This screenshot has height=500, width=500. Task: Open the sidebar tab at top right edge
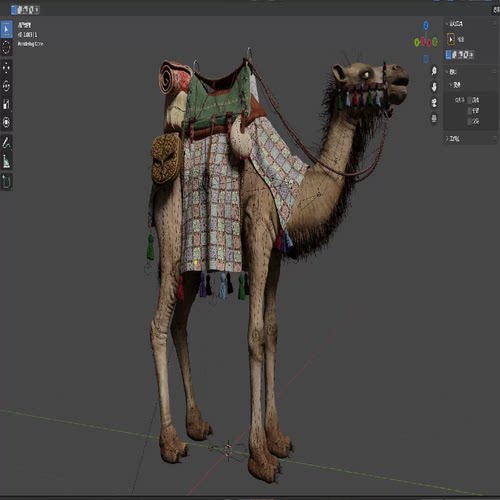[x=497, y=10]
